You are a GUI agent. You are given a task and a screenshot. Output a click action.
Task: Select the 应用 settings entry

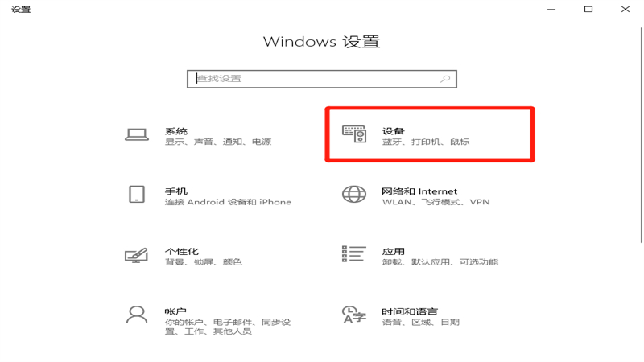(393, 251)
